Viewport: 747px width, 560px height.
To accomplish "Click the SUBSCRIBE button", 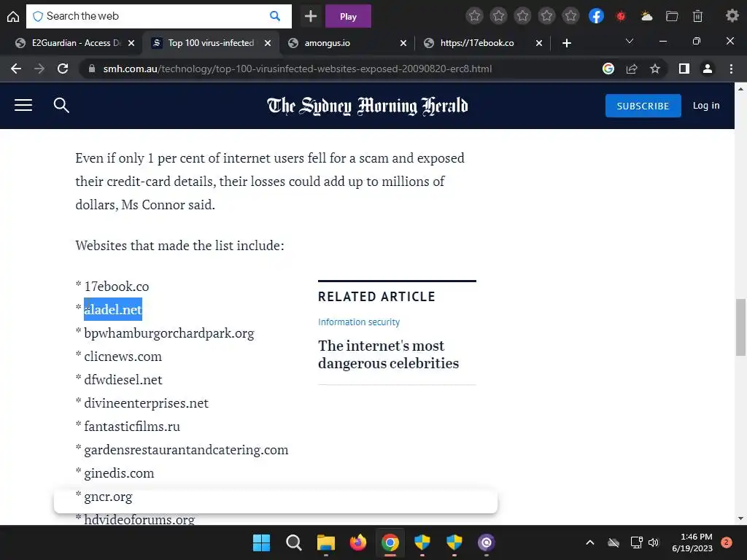I will coord(643,106).
